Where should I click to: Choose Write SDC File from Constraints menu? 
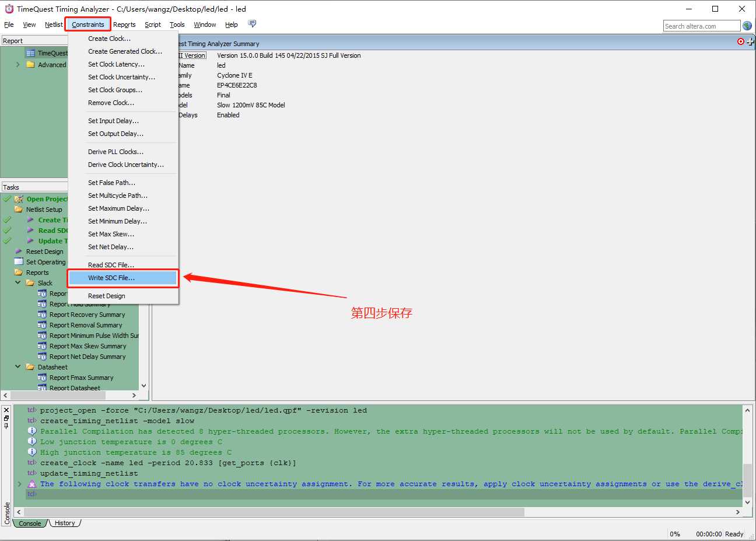[123, 278]
